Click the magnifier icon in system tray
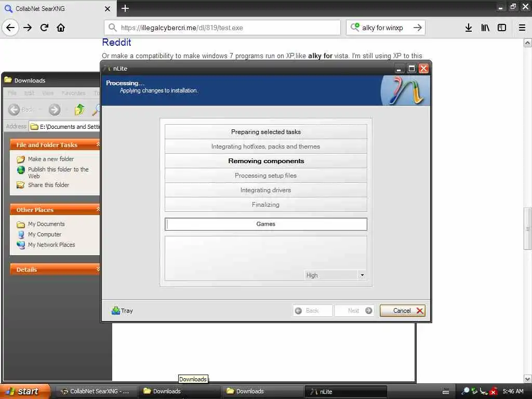This screenshot has width=532, height=399. [x=465, y=391]
